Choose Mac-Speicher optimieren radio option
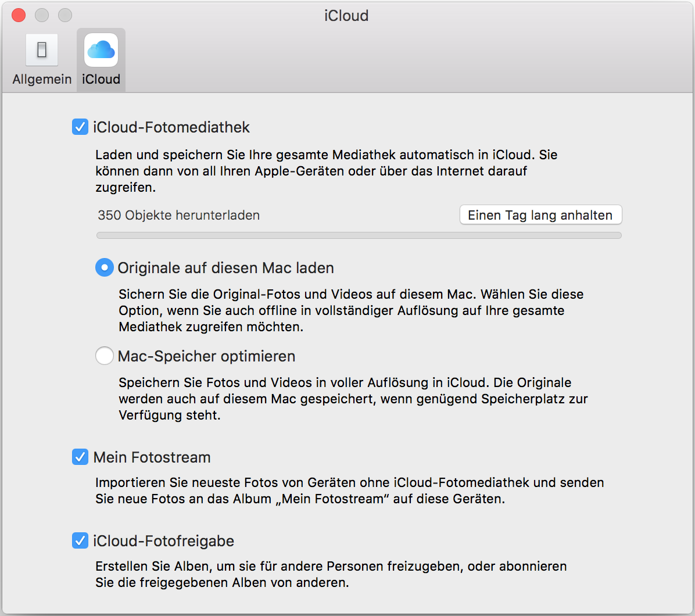 105,356
